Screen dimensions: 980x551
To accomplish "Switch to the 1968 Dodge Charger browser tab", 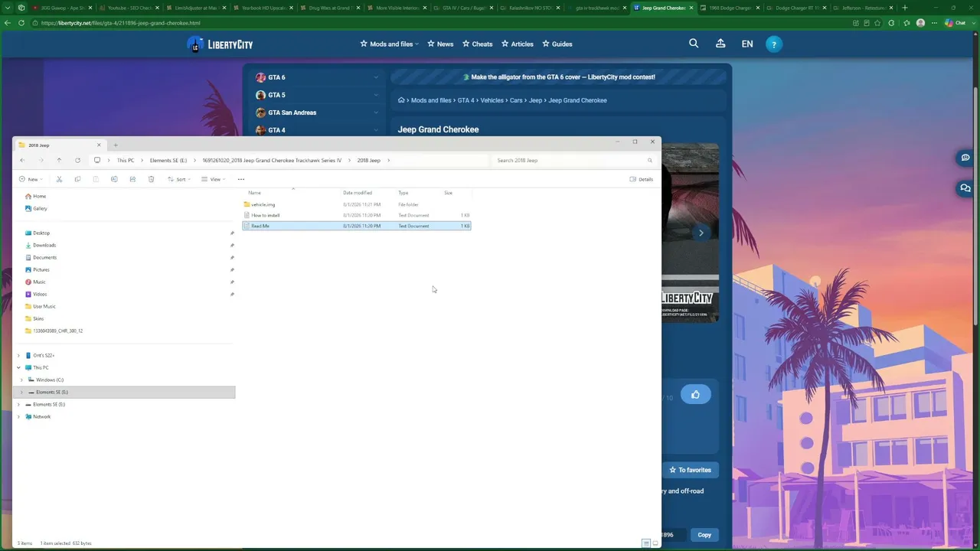I will pyautogui.click(x=727, y=8).
